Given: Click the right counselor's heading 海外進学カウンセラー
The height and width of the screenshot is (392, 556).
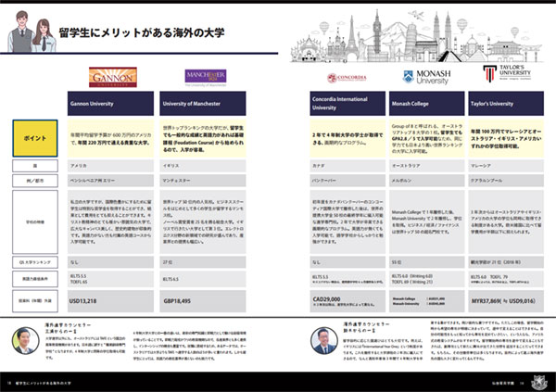Looking at the screenshot, I should [x=366, y=324].
